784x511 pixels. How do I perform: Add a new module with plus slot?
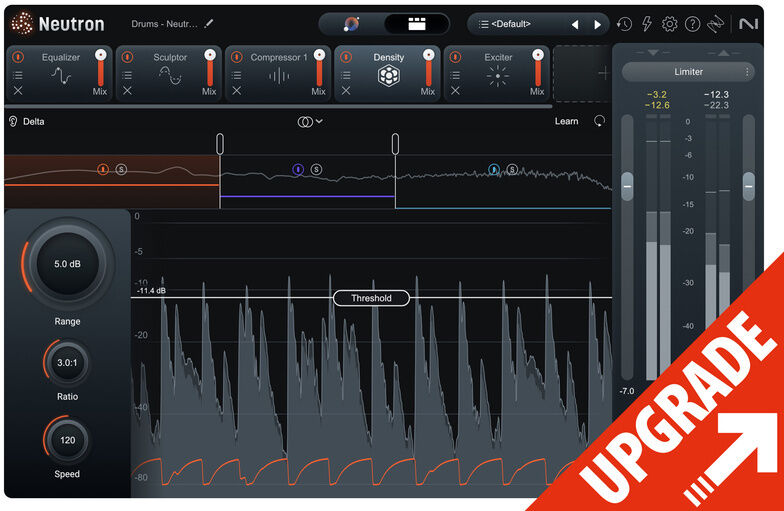click(x=603, y=74)
